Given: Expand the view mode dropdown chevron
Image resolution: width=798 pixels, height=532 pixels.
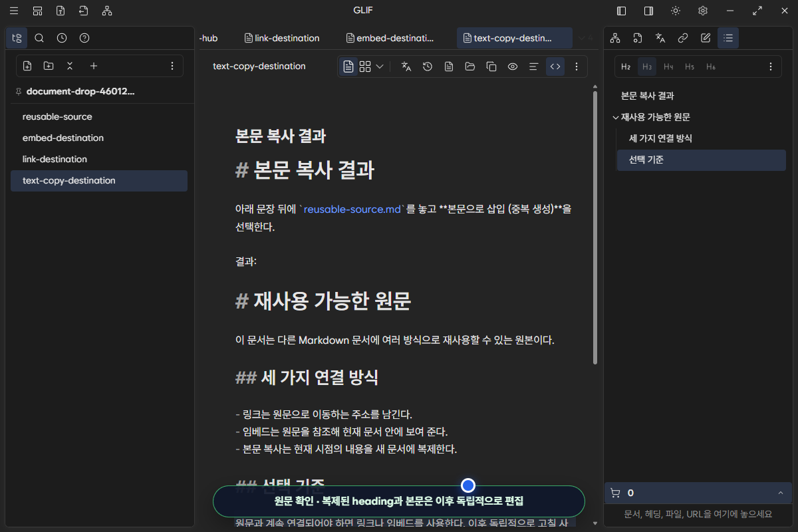Looking at the screenshot, I should point(380,66).
